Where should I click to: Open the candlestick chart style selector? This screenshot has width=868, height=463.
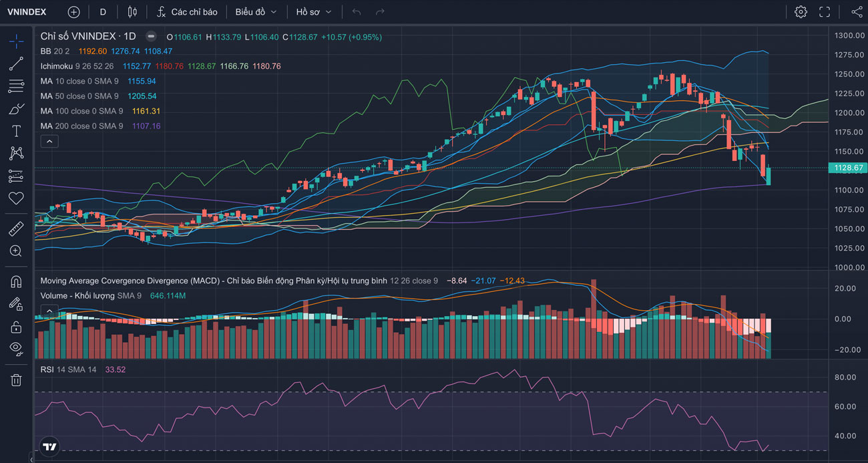tap(132, 12)
